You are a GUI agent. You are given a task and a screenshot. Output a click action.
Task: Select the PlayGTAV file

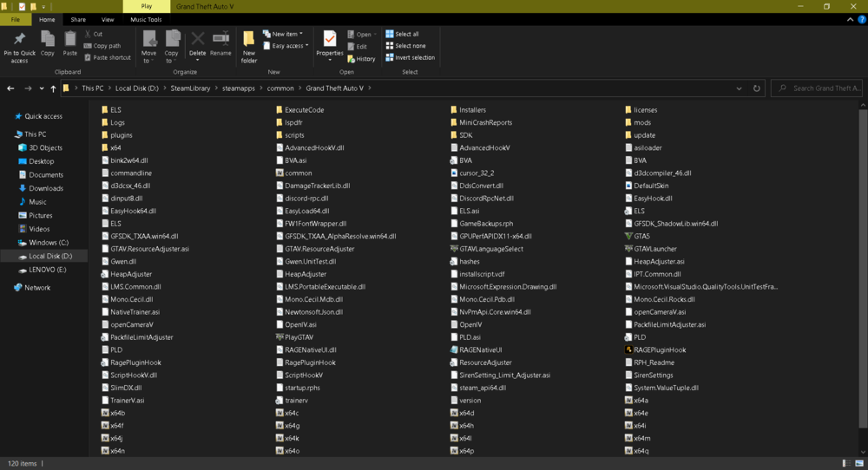click(294, 337)
